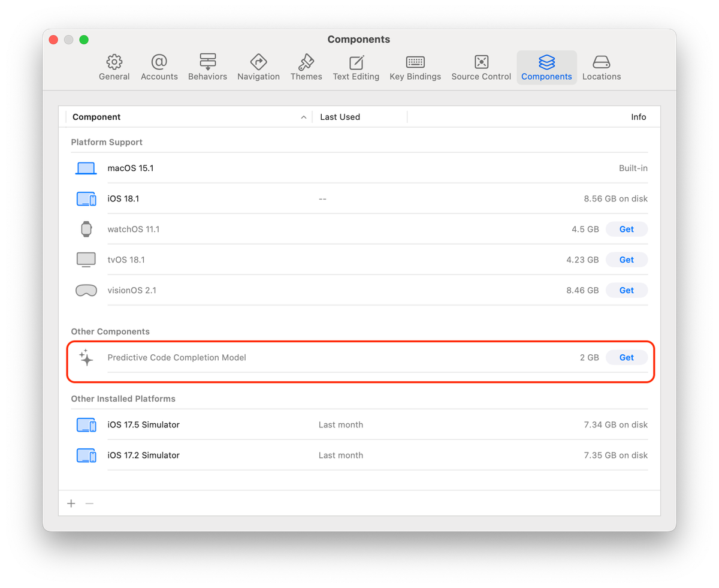Select the Text Editing settings icon
The width and height of the screenshot is (719, 588).
coord(356,67)
